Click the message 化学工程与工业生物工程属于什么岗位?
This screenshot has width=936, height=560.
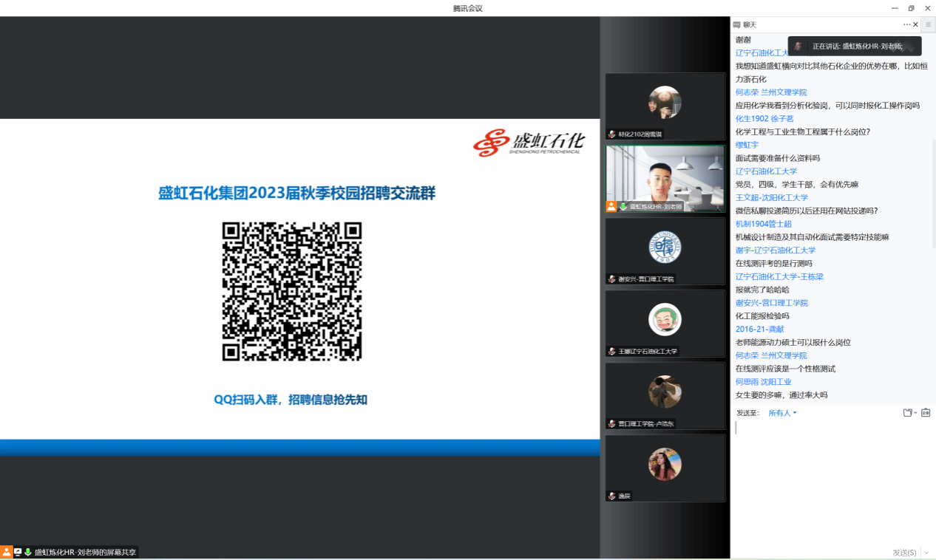point(803,132)
